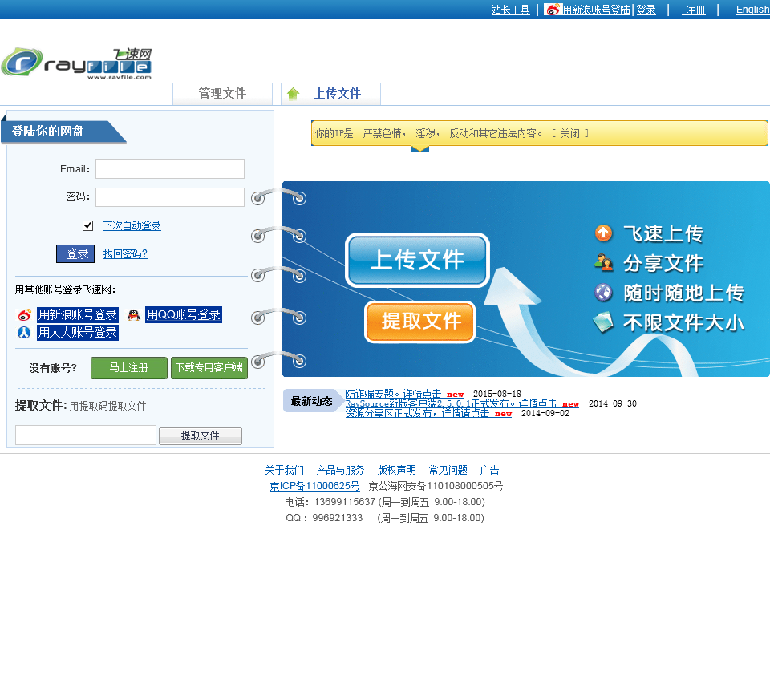Open the 广告 footer link
Screen dimensions: 770x700
(492, 470)
